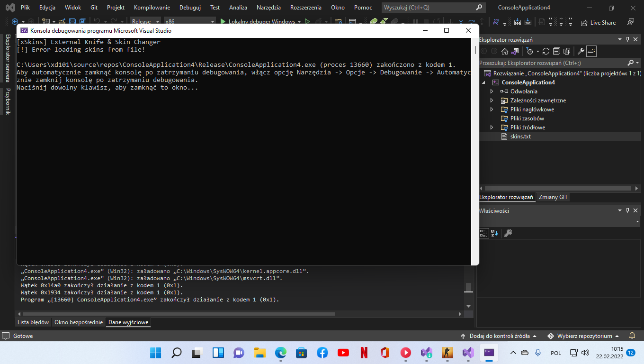Image resolution: width=644 pixels, height=364 pixels.
Task: Show all files icon in Solution Explorer
Action: [566, 51]
